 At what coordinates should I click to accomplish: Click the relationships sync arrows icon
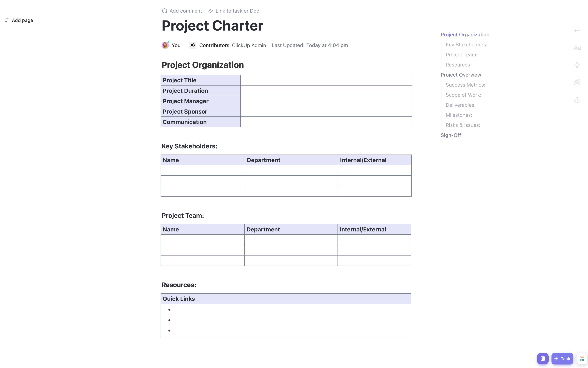click(577, 65)
